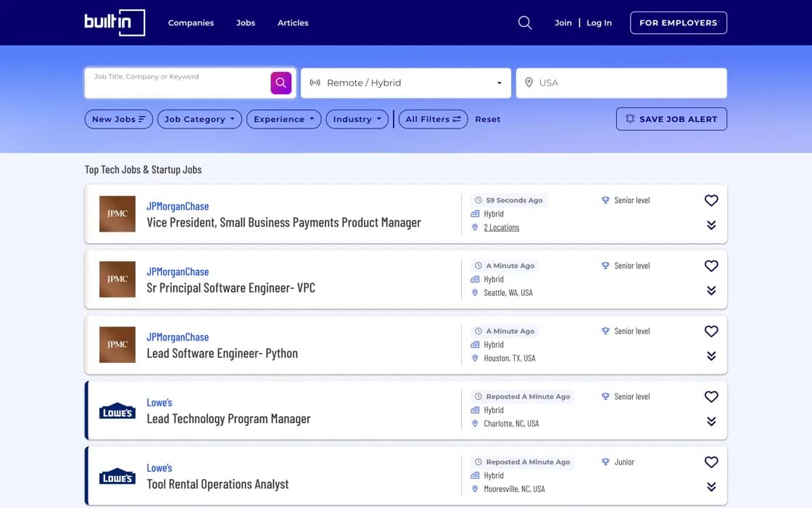812x508 pixels.
Task: Click 'Charlotte, NC, USA' location text
Action: (511, 423)
